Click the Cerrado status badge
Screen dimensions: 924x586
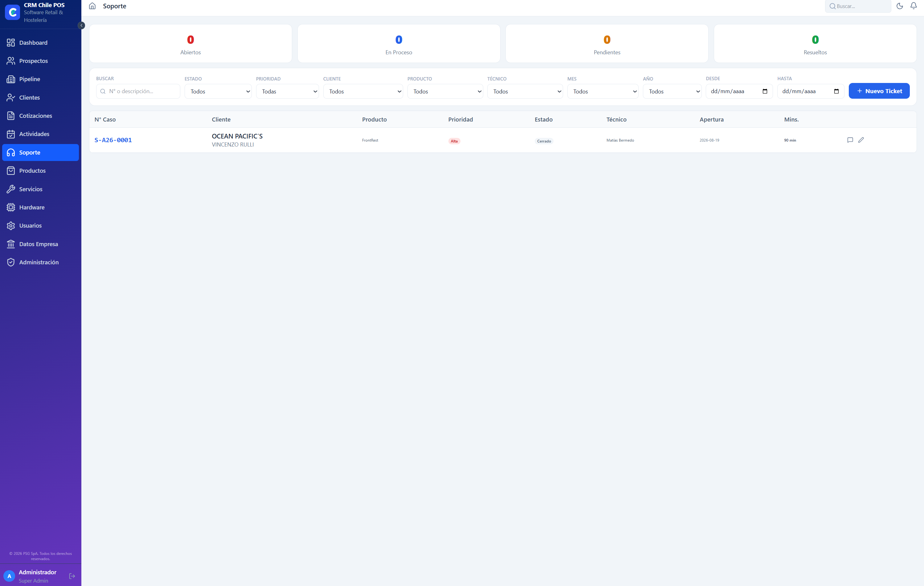point(544,141)
